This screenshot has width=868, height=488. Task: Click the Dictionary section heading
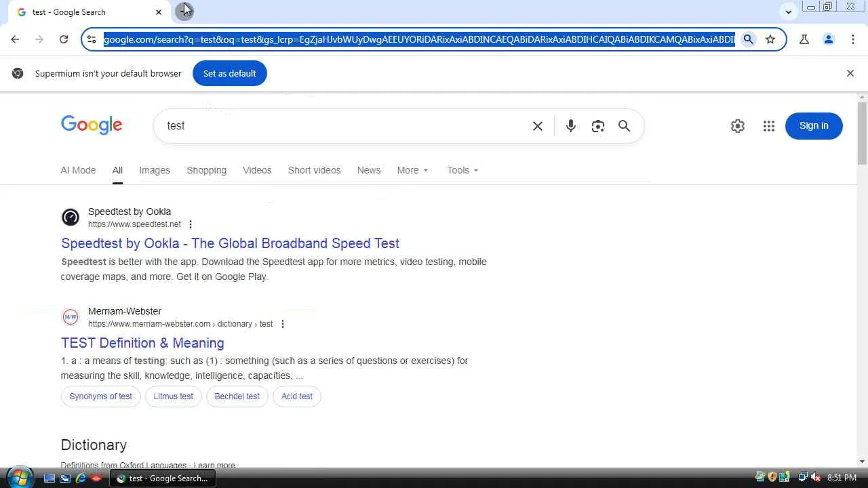click(94, 445)
